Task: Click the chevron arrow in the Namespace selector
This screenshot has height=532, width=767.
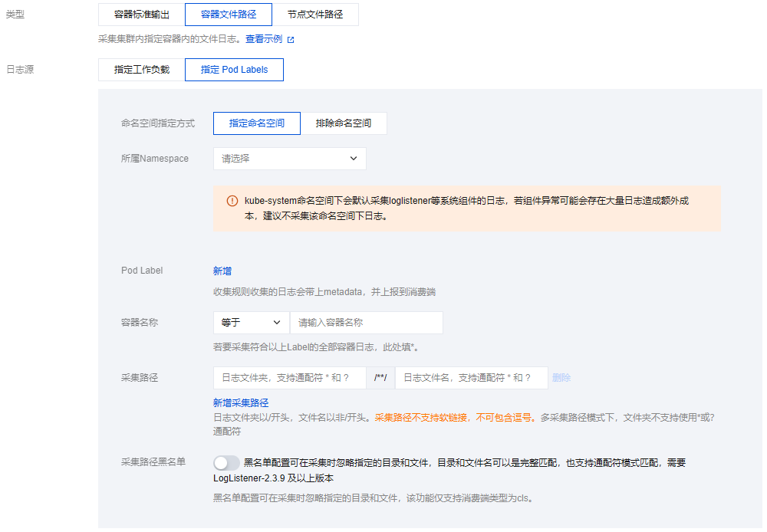Action: point(354,159)
